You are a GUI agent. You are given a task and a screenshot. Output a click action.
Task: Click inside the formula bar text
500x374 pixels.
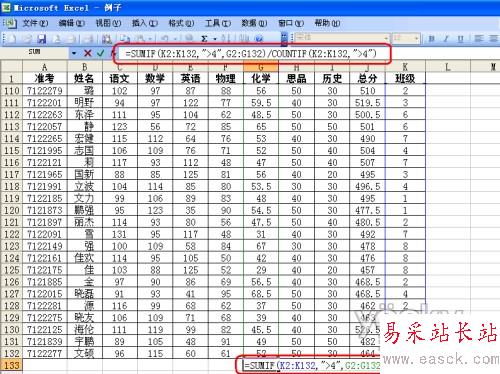(251, 53)
